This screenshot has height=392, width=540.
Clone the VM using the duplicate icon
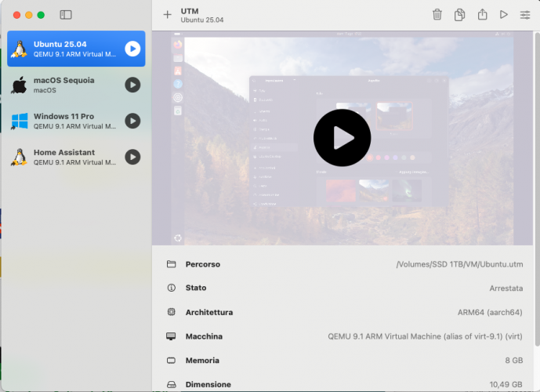coord(460,15)
